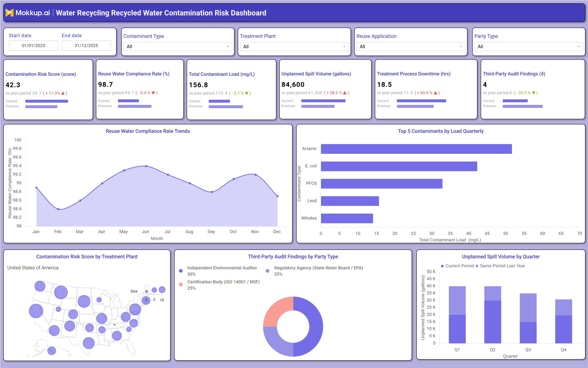588x368 pixels.
Task: Click the Jun peak point on trend line
Action: coord(146,166)
